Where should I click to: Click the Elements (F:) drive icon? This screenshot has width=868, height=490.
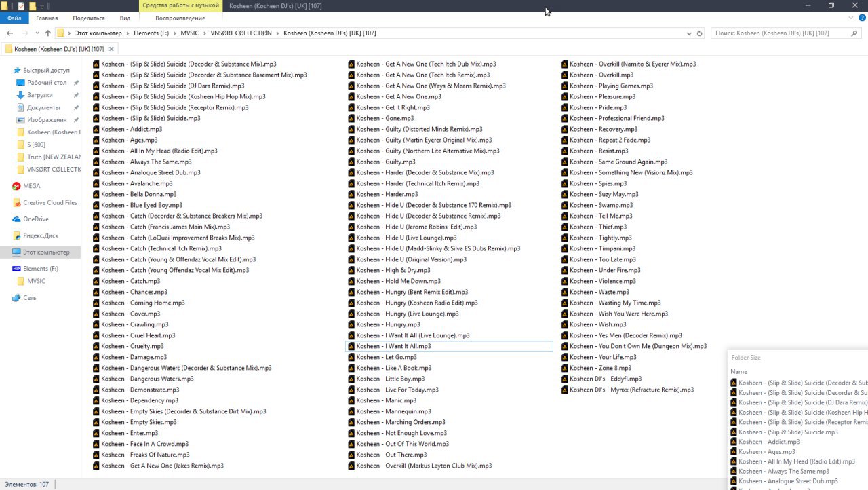16,269
